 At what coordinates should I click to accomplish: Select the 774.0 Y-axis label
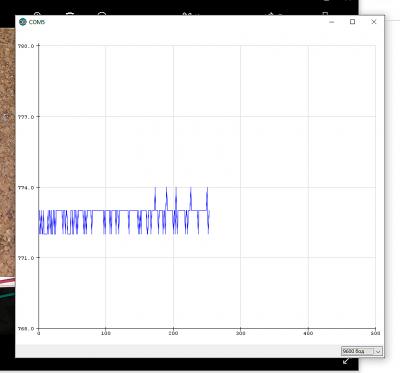(x=26, y=188)
